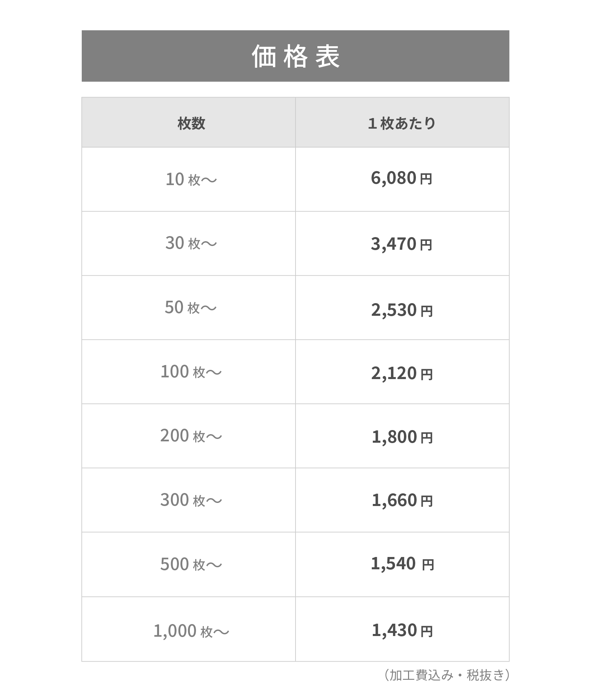Click the 1,800円 price cell
The width and height of the screenshot is (590, 700).
coord(402,437)
